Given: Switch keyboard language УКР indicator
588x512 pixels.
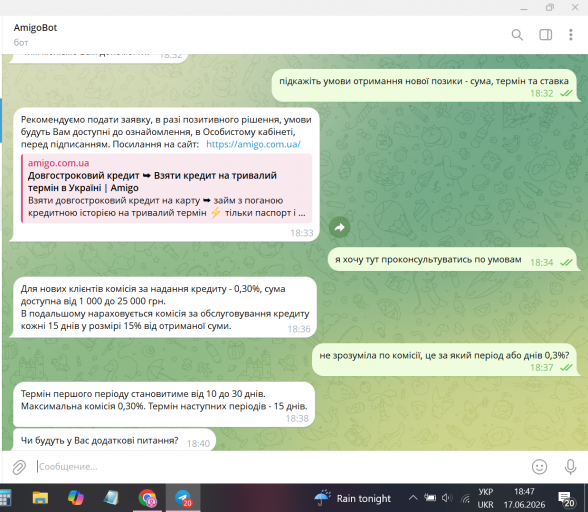Looking at the screenshot, I should 486,498.
